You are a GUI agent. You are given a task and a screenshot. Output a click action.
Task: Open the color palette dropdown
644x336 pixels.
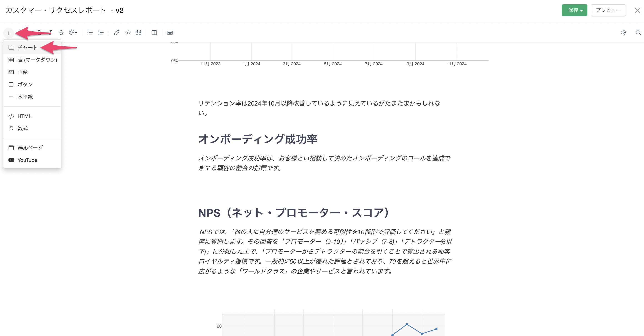(x=73, y=32)
